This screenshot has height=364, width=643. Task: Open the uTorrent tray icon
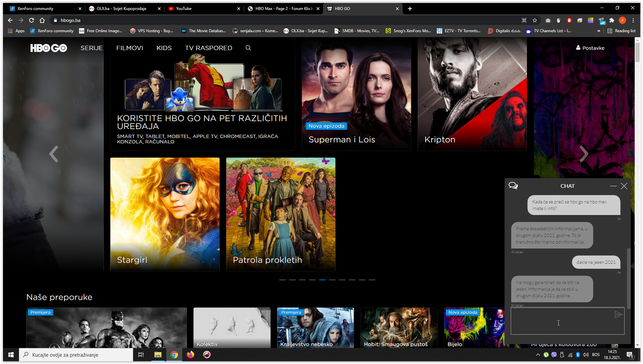tap(546, 355)
